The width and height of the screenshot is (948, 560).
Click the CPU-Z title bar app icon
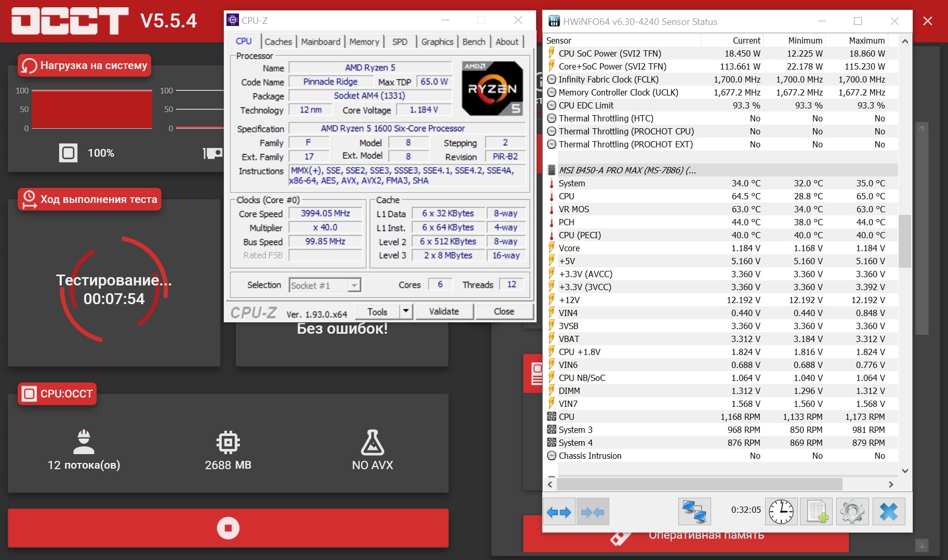click(233, 20)
